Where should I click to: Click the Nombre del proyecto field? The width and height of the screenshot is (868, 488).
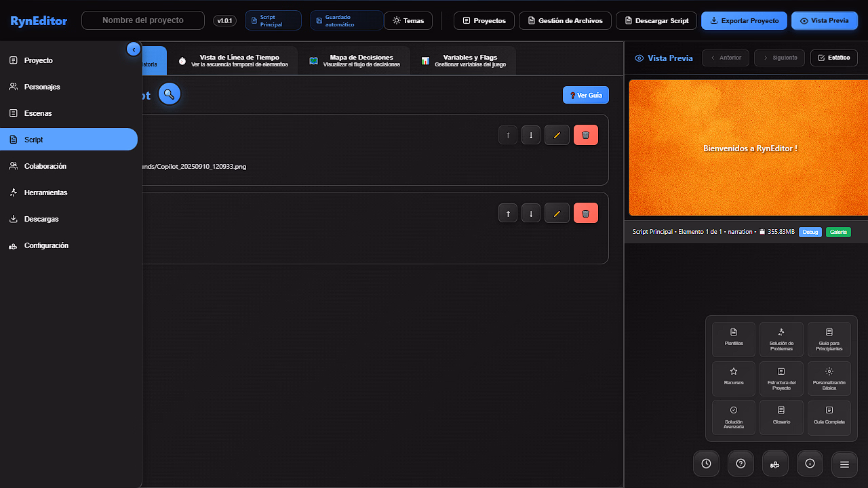[x=143, y=20]
